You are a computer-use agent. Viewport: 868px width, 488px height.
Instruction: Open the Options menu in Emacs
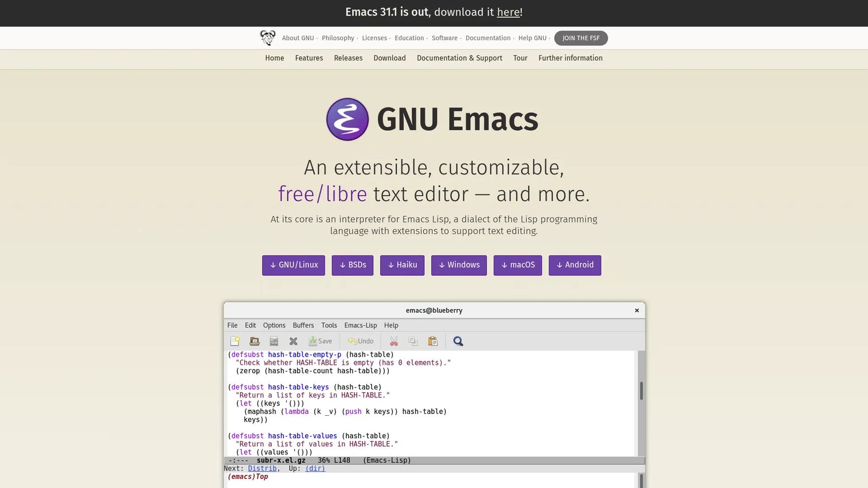[x=274, y=325]
